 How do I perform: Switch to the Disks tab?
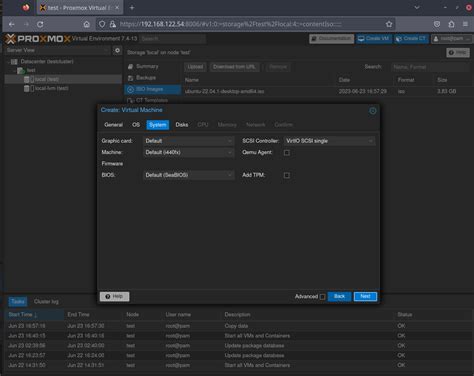tap(182, 125)
